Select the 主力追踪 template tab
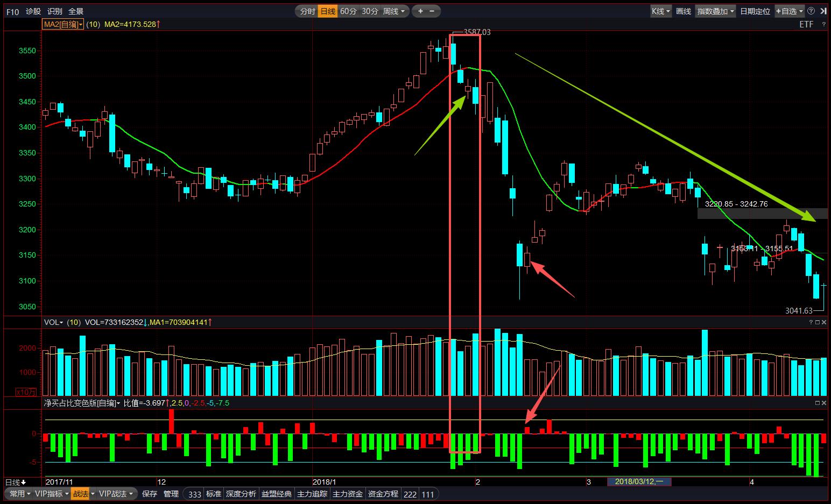The height and width of the screenshot is (504, 831). pyautogui.click(x=312, y=494)
